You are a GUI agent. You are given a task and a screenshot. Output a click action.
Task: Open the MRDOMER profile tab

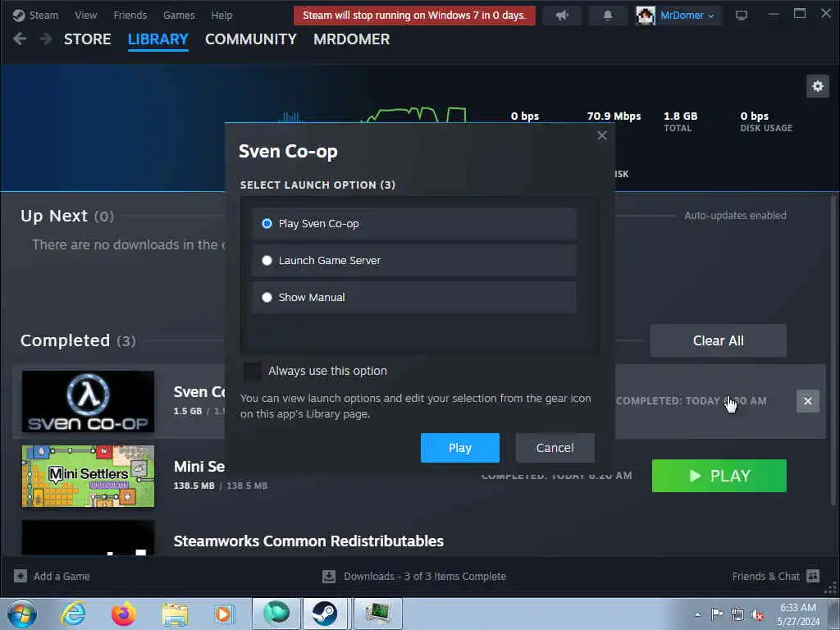point(351,39)
